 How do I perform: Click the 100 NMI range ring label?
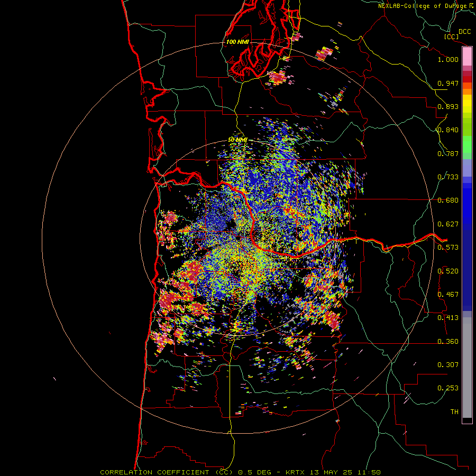(x=237, y=42)
